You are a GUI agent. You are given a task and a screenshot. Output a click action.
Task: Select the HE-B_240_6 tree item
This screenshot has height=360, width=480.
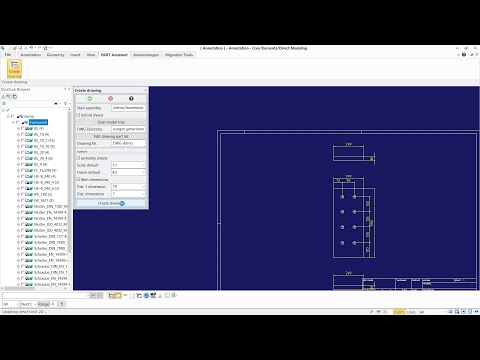(x=46, y=188)
